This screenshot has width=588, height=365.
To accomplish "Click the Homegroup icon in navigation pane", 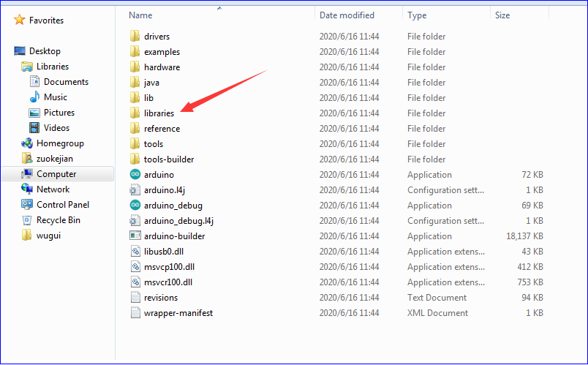I will [x=27, y=143].
